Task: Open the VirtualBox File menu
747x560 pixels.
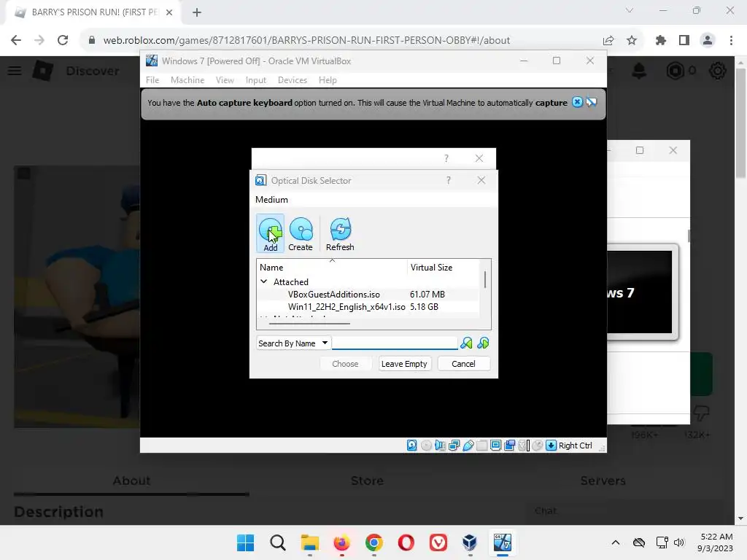Action: [x=152, y=80]
